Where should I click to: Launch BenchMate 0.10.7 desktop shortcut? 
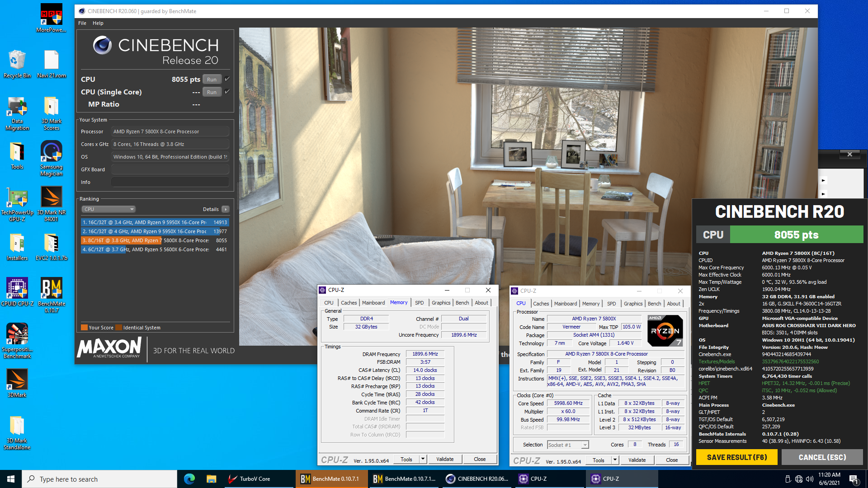coord(51,295)
